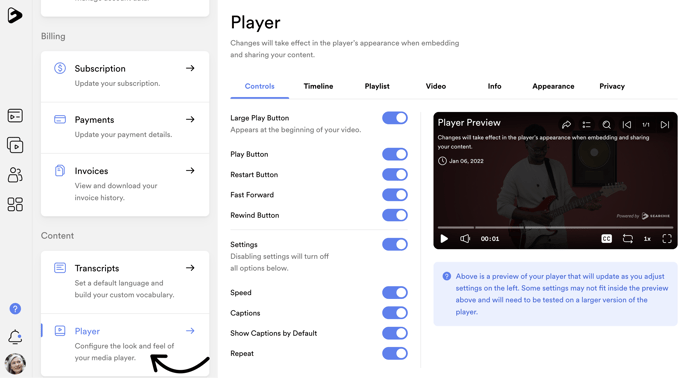688x390 pixels.
Task: Toggle the Speed switch
Action: (x=395, y=293)
